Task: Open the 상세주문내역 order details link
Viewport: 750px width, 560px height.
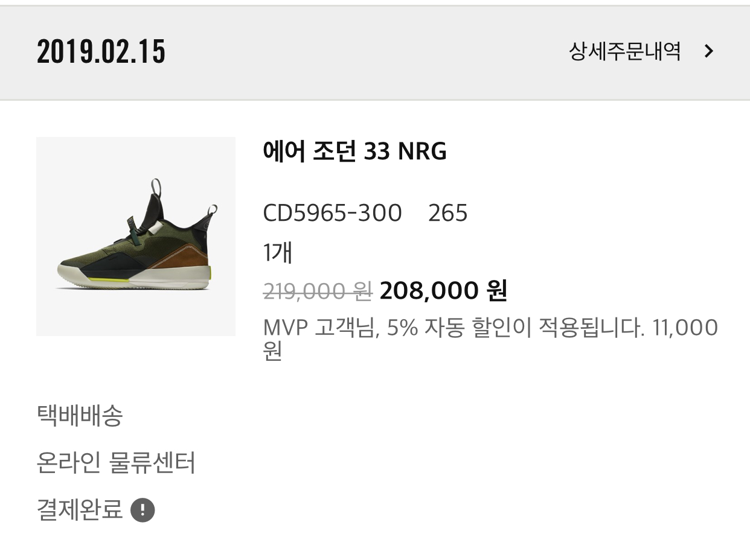Action: [x=624, y=51]
